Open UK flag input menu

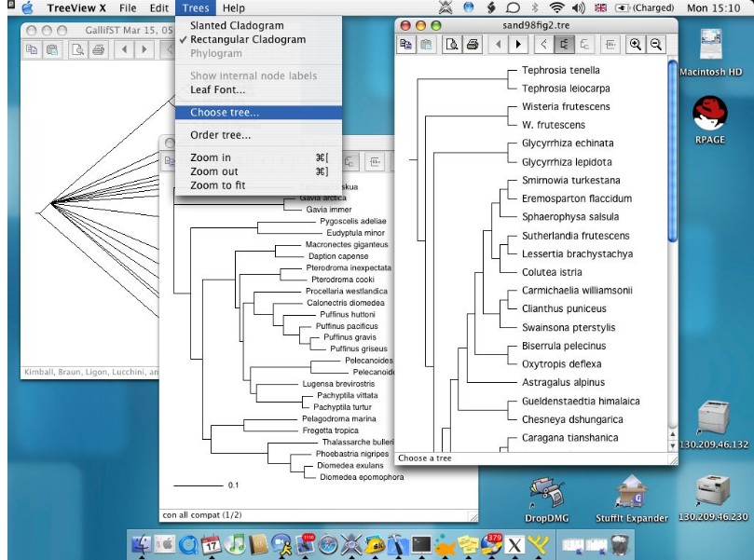coord(600,7)
